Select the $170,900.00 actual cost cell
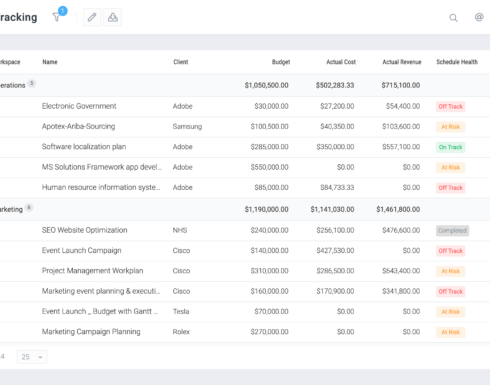 [x=335, y=291]
